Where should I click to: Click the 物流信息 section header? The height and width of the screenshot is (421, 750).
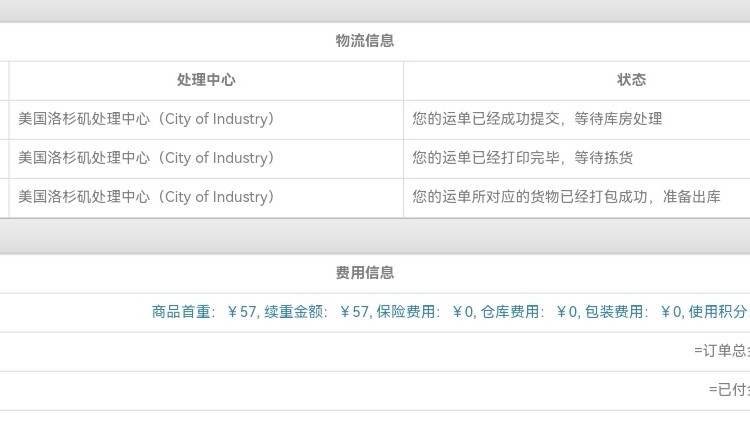click(x=365, y=41)
